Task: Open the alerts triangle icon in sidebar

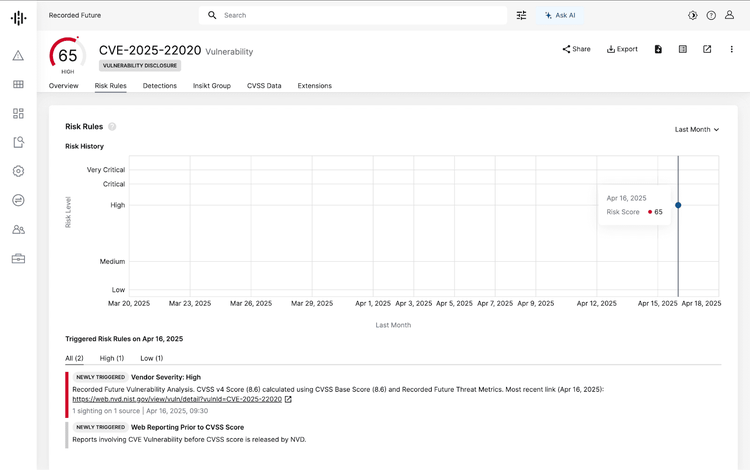Action: (18, 56)
